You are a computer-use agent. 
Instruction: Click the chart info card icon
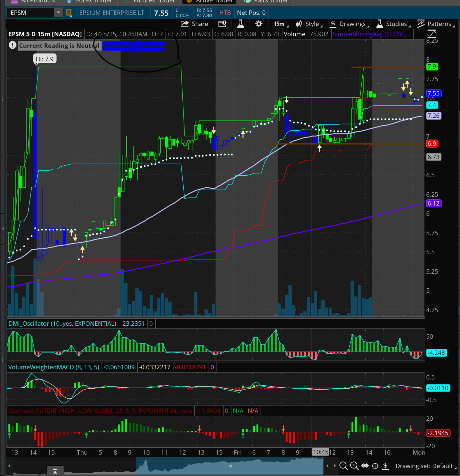222,24
